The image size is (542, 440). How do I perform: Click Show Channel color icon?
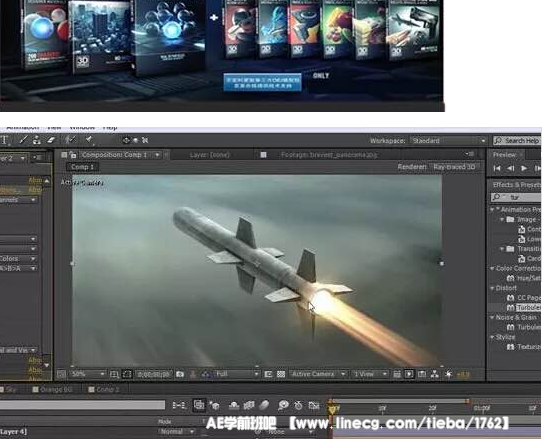pos(206,374)
